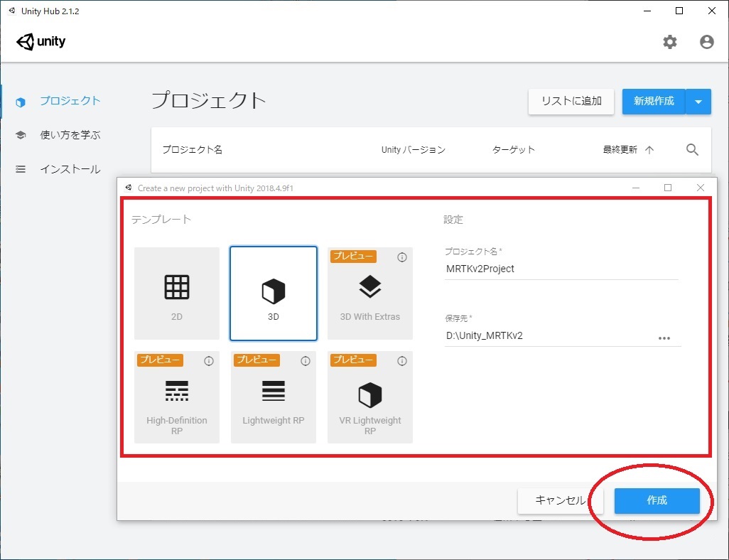
Task: Expand the 新規作成 version dropdown arrow
Action: pyautogui.click(x=698, y=102)
